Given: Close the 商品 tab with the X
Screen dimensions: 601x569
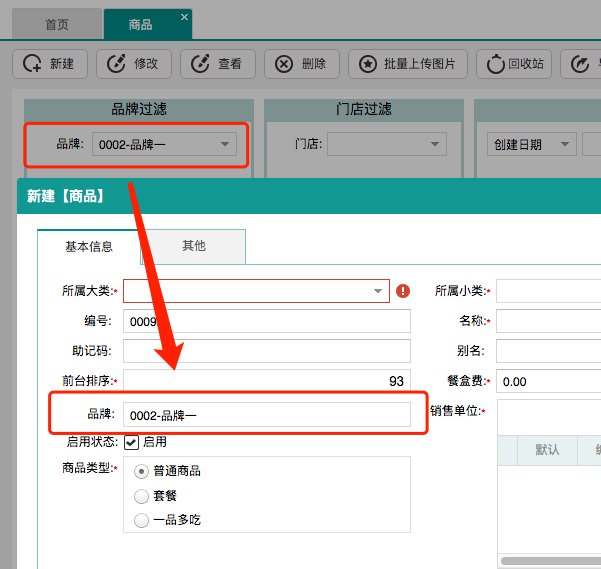Looking at the screenshot, I should coord(184,17).
